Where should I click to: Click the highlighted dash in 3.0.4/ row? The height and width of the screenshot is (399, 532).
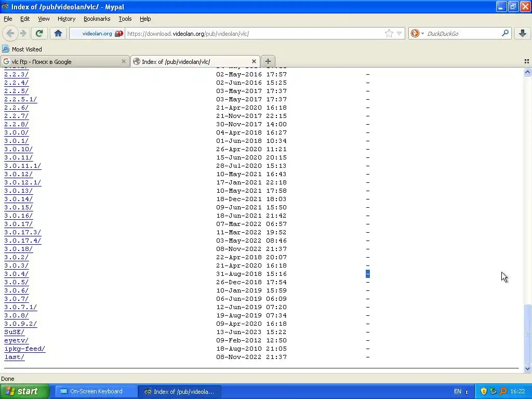click(x=368, y=274)
